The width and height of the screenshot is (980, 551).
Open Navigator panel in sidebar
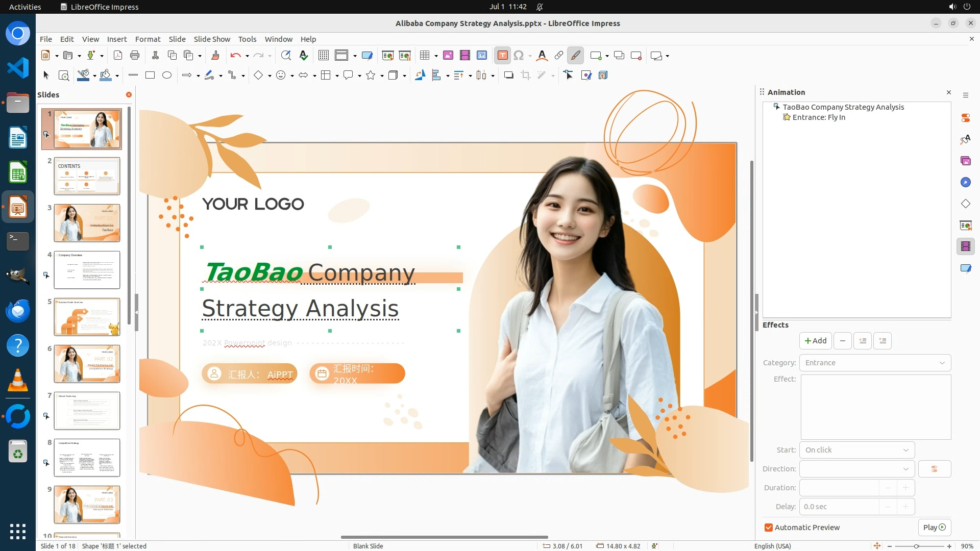pyautogui.click(x=965, y=183)
